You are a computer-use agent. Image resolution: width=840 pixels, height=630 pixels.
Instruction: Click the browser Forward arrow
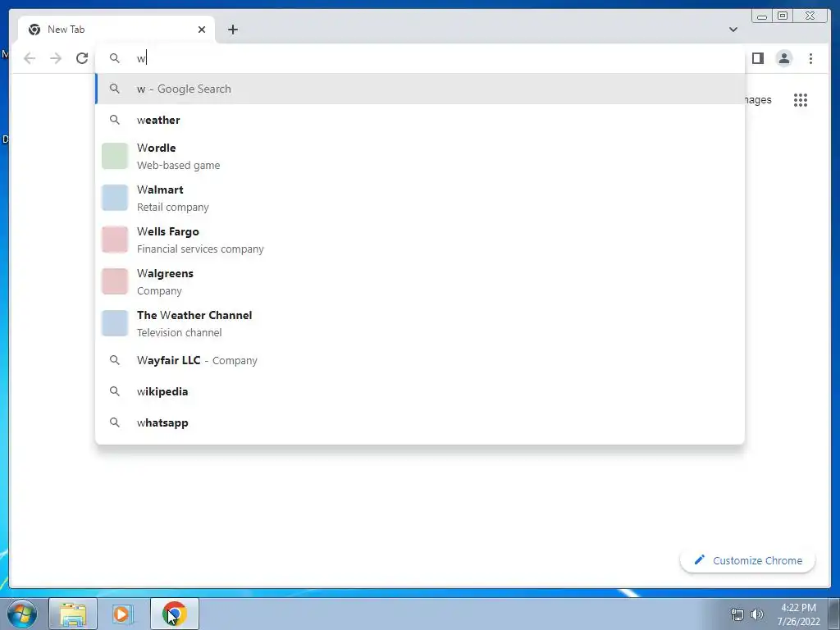56,58
